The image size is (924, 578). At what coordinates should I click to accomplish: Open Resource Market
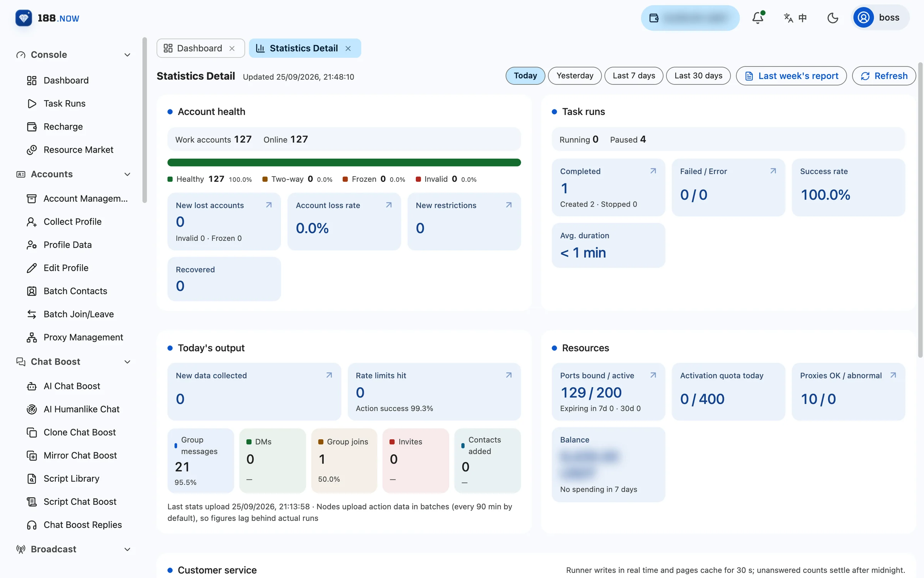(x=79, y=150)
